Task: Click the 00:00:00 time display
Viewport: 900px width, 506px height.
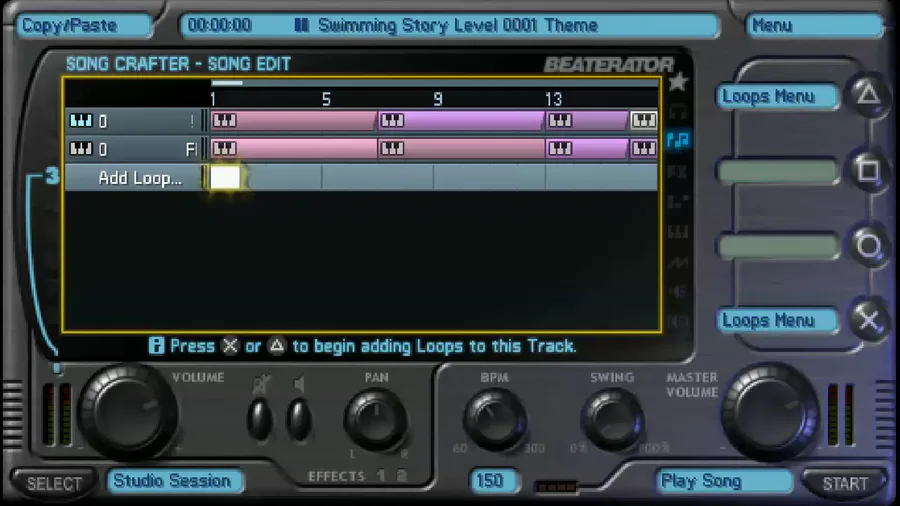Action: click(x=219, y=25)
